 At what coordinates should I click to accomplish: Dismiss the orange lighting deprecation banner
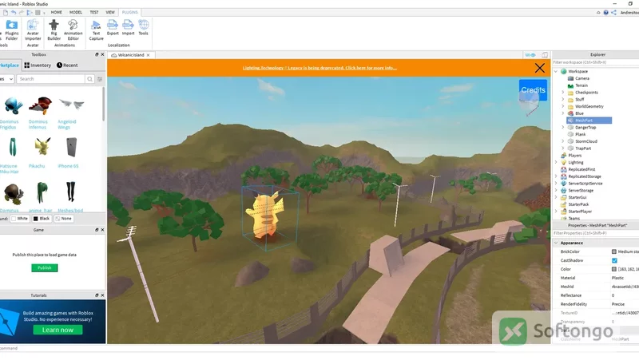[540, 68]
